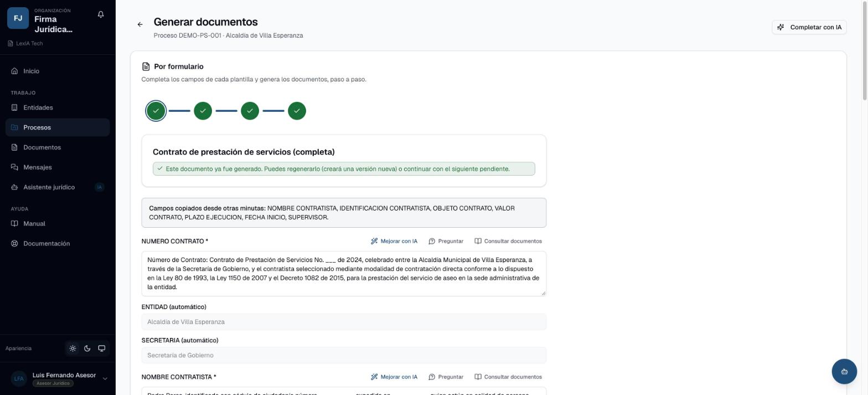Click the 'Asesor Jurídico' role badge
This screenshot has height=395, width=868.
[x=53, y=383]
